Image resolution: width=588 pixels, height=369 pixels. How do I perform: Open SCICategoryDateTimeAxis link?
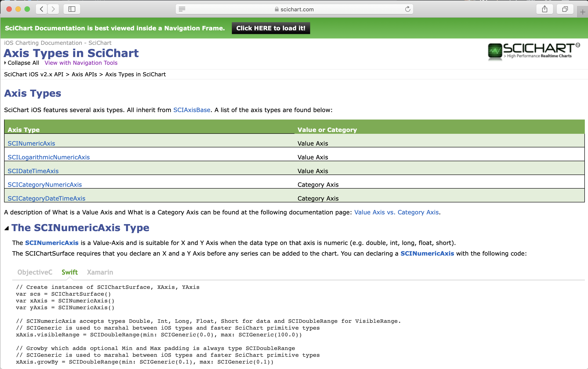coord(46,198)
